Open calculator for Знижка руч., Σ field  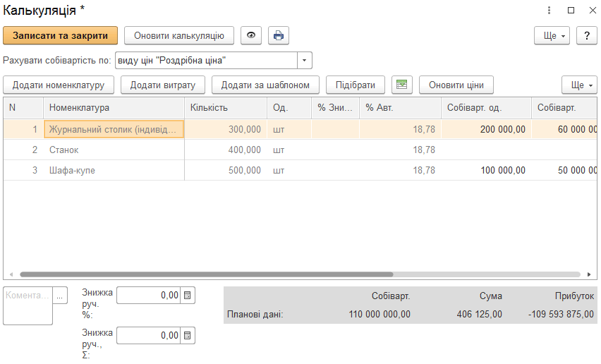click(188, 336)
